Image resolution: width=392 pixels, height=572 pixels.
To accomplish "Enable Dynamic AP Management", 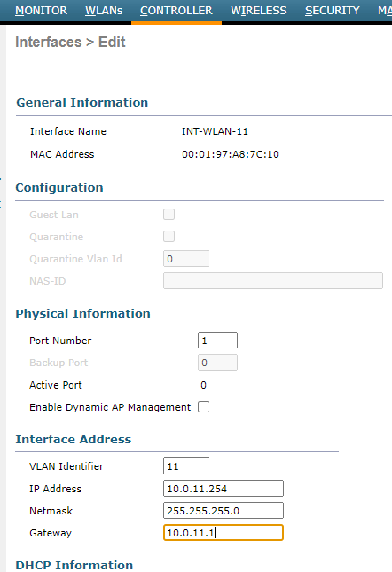I will click(203, 407).
